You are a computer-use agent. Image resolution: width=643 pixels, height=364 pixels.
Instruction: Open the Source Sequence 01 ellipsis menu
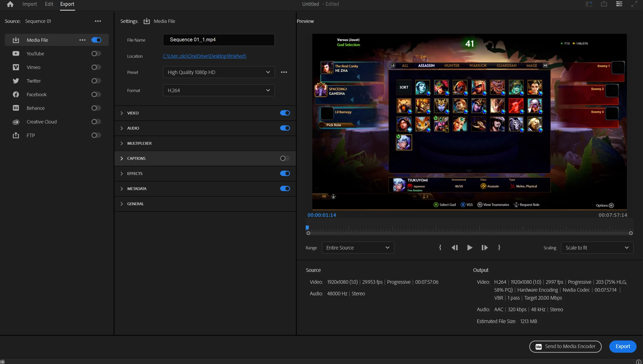pyautogui.click(x=98, y=21)
